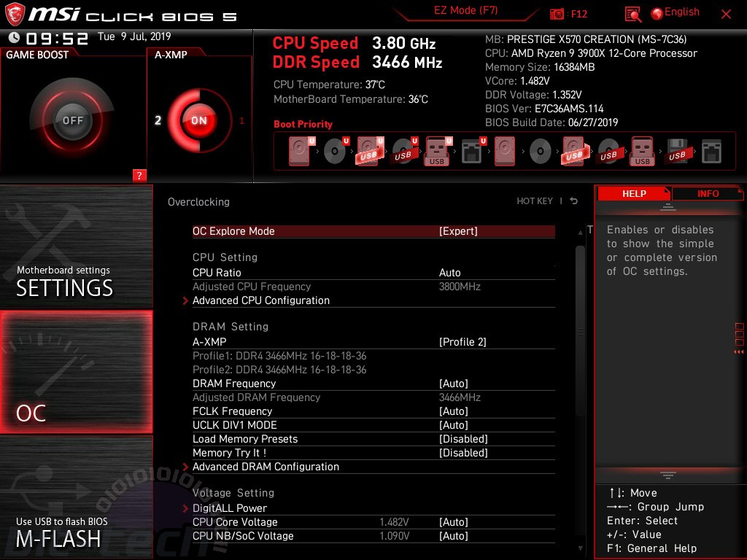The width and height of the screenshot is (747, 560).
Task: Click the language globe icon
Action: (657, 14)
